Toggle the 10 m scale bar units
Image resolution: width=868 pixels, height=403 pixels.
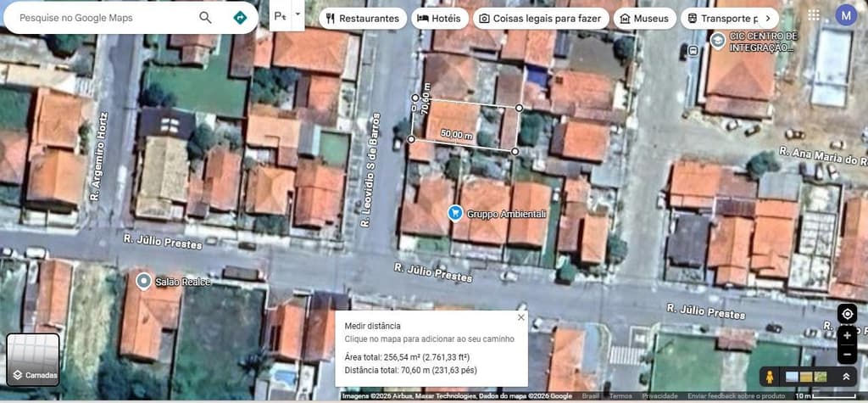(826, 396)
